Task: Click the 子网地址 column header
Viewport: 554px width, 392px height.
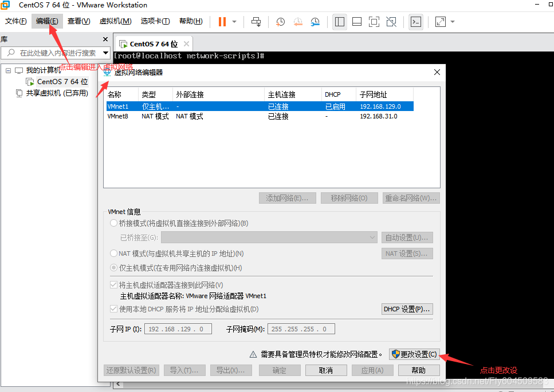Action: pyautogui.click(x=384, y=94)
